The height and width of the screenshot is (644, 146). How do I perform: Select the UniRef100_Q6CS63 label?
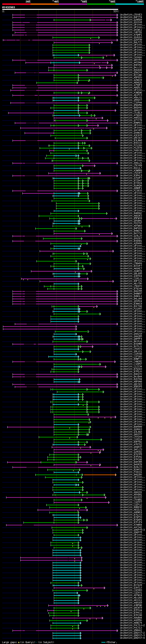pyautogui.click(x=131, y=384)
